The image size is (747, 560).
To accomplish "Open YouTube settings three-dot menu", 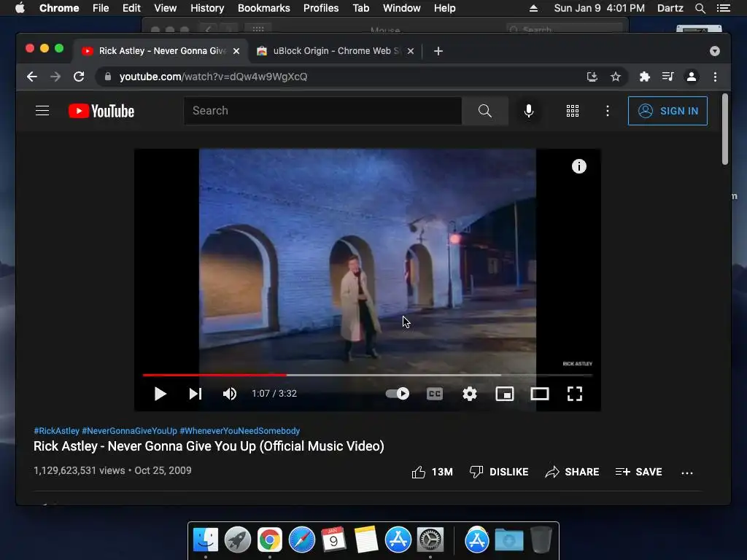I will pos(608,111).
